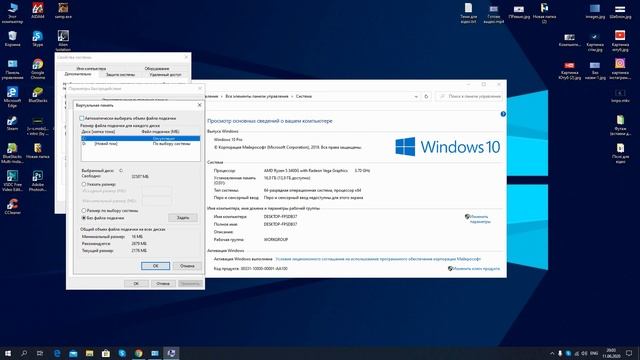Image resolution: width=640 pixels, height=360 pixels.
Task: Refresh the Control Panel address bar
Action: point(426,96)
